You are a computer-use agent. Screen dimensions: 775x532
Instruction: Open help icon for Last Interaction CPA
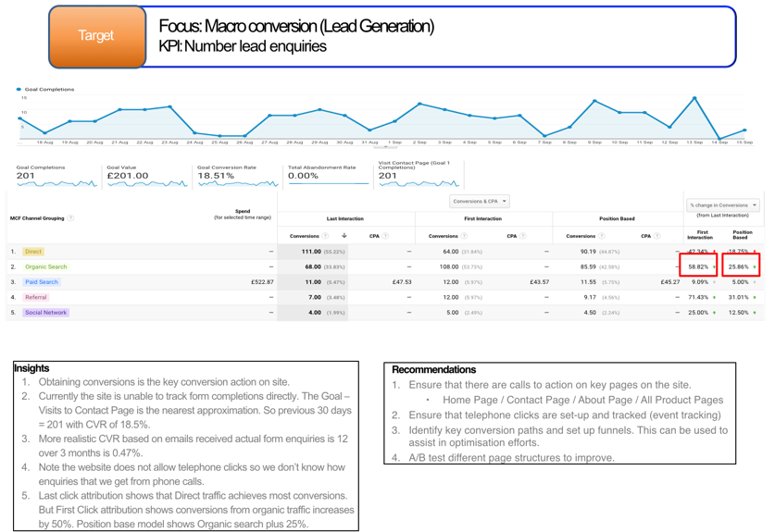(385, 236)
